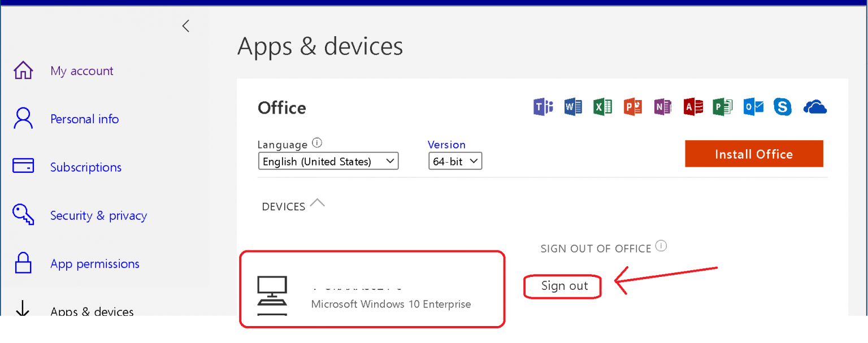Screen dimensions: 868x343
Task: Open Security & privacy in the sidebar
Action: [98, 215]
